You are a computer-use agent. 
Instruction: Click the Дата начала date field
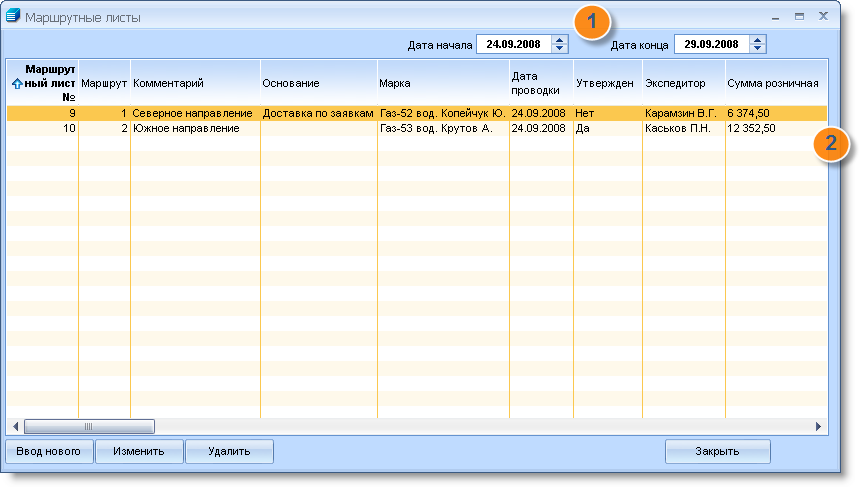pos(514,44)
